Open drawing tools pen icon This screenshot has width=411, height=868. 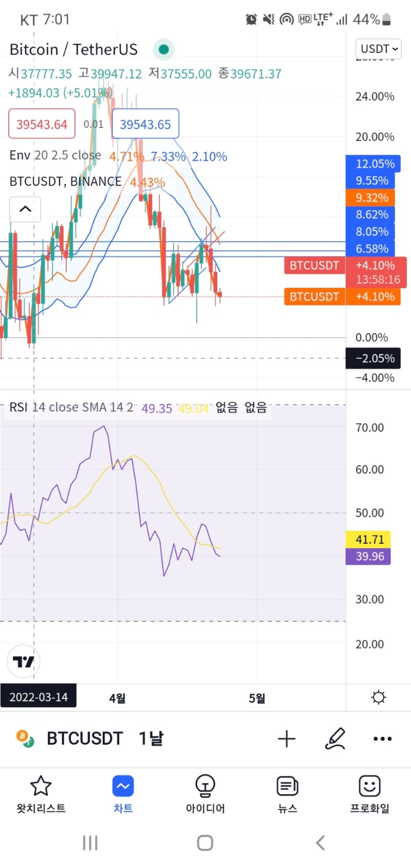pos(335,739)
